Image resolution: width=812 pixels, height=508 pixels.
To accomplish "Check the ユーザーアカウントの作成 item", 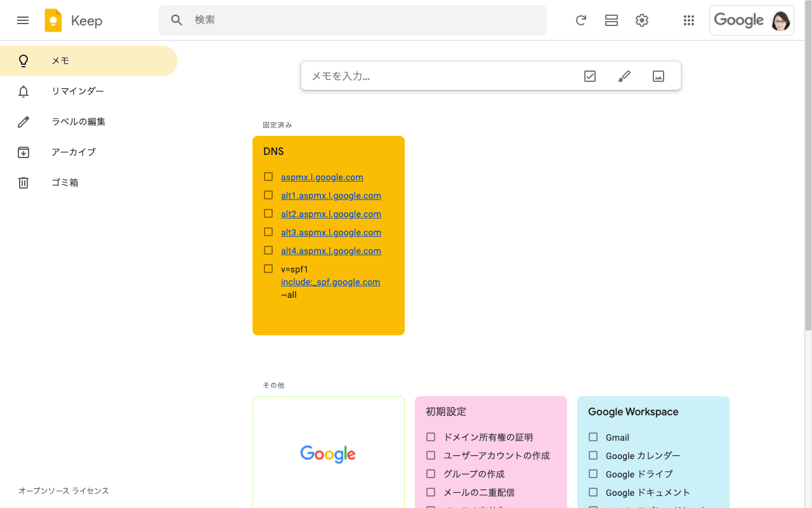I will pyautogui.click(x=431, y=455).
